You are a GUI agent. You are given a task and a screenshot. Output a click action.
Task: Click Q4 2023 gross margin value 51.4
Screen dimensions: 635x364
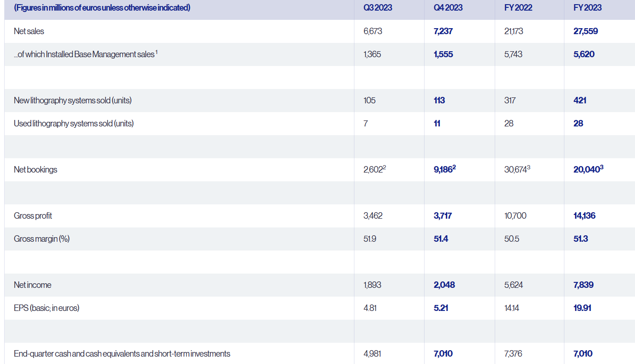coord(441,239)
